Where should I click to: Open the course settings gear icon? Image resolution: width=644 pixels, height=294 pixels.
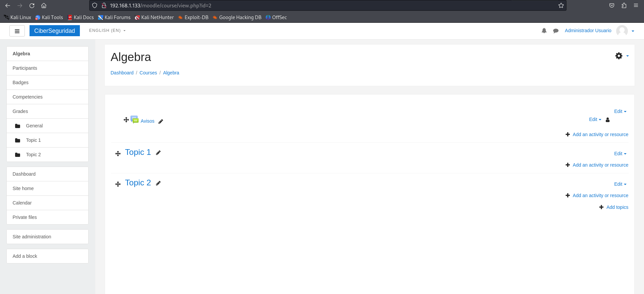tap(619, 56)
